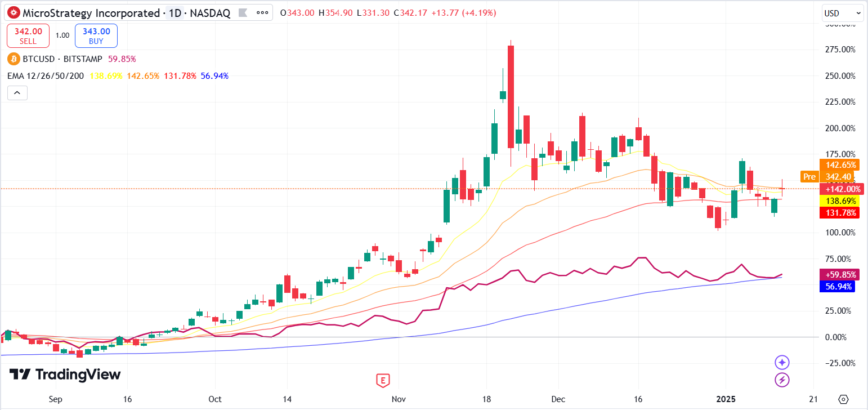
Task: Click the earnings E marker on timeline
Action: tap(383, 381)
